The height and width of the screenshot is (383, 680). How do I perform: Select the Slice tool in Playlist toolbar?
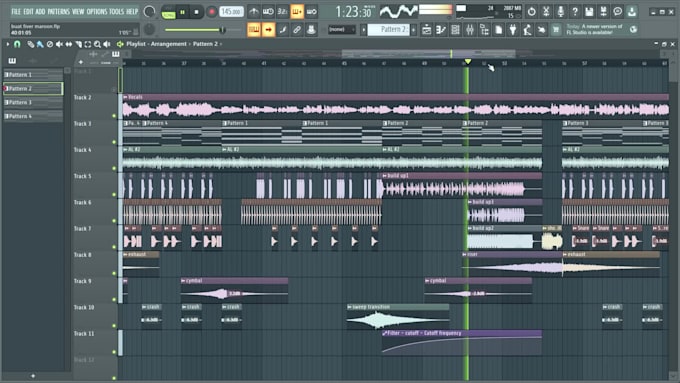78,44
